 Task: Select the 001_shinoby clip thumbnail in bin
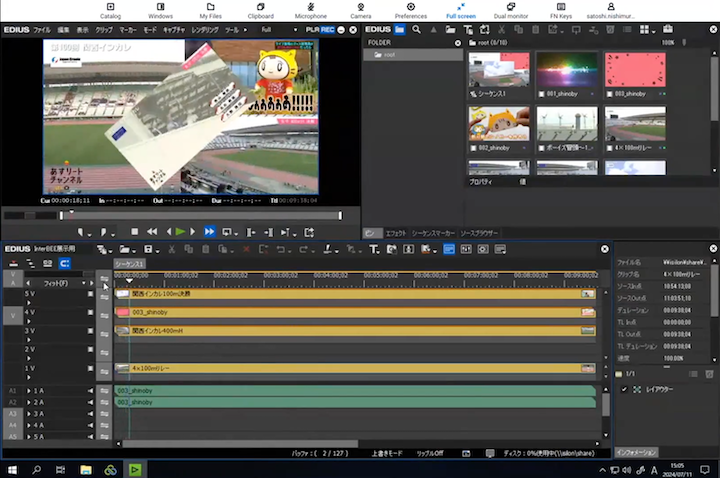click(567, 70)
